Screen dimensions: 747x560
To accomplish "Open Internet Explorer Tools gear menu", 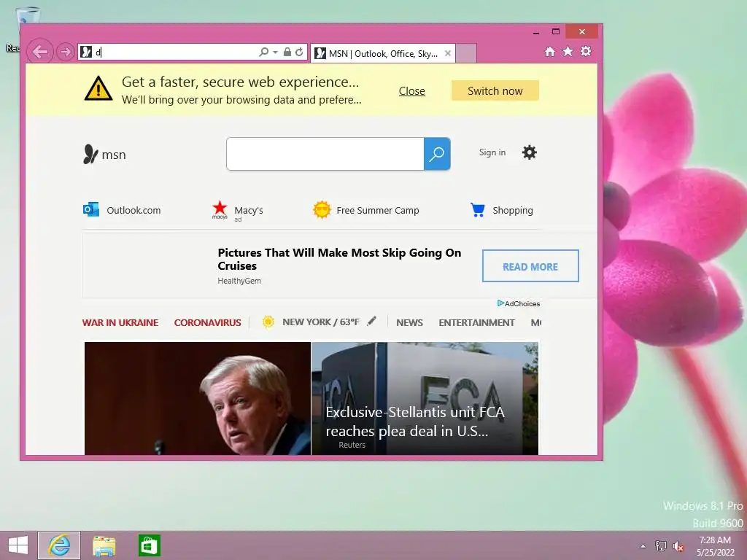I will point(586,52).
